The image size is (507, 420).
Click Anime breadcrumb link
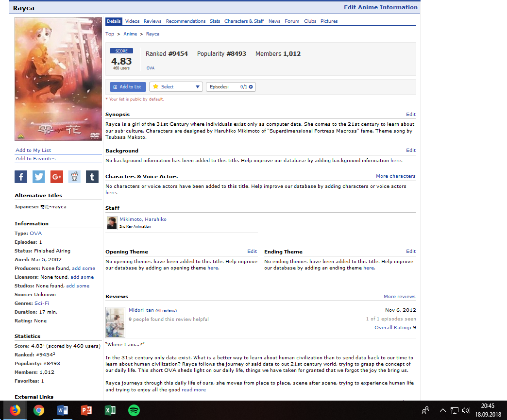[x=130, y=34]
